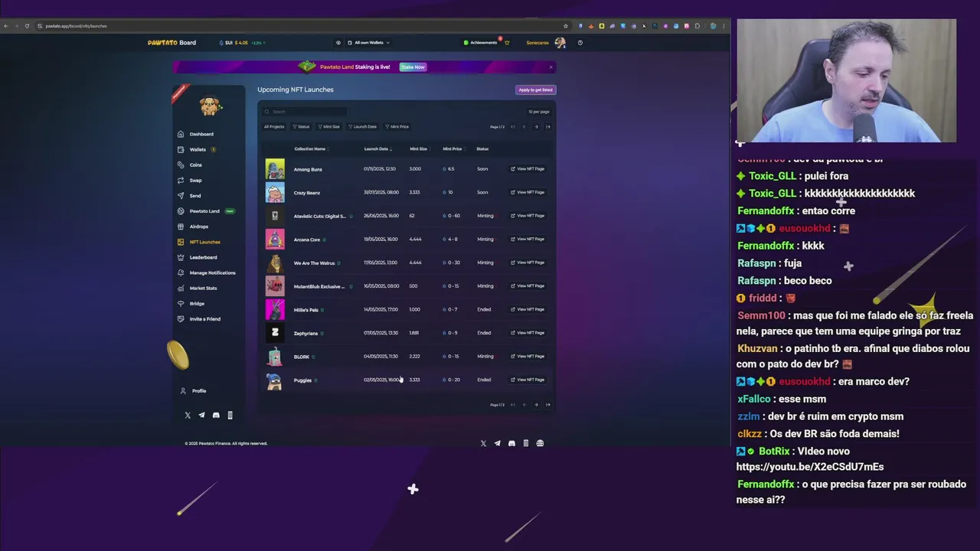Open the 10 per page dropdown
This screenshot has height=551, width=980.
(539, 112)
